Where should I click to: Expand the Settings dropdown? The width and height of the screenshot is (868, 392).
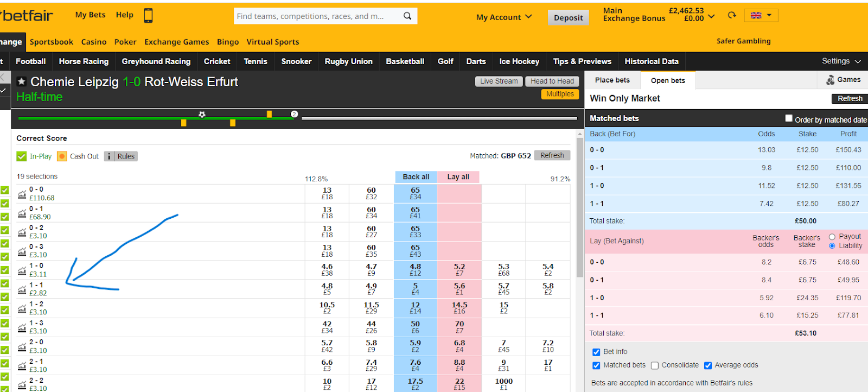pyautogui.click(x=841, y=61)
